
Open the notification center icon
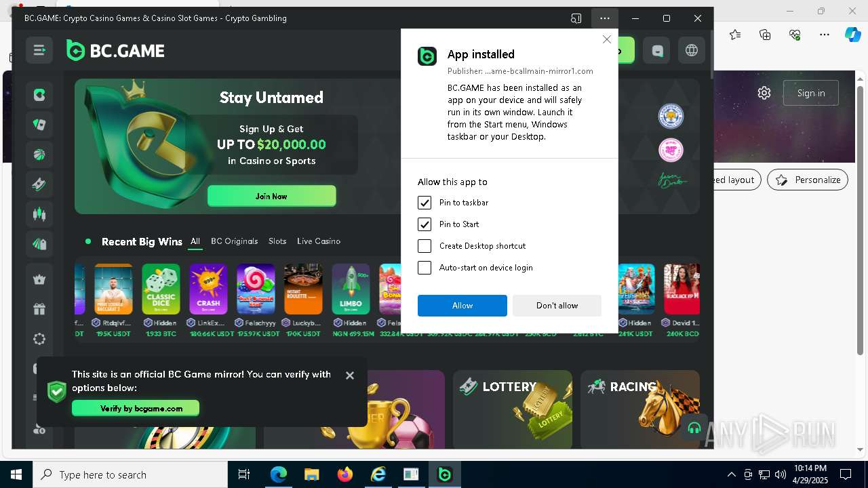[846, 474]
